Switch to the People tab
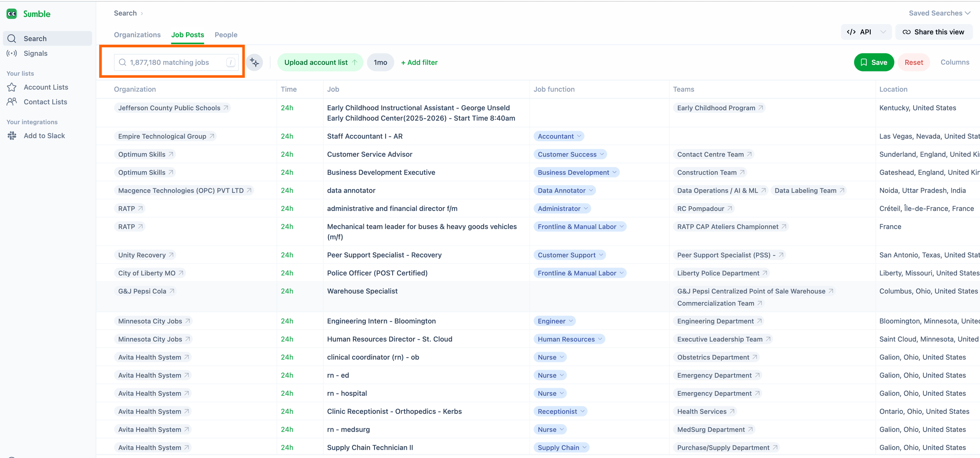The height and width of the screenshot is (458, 980). click(x=226, y=35)
